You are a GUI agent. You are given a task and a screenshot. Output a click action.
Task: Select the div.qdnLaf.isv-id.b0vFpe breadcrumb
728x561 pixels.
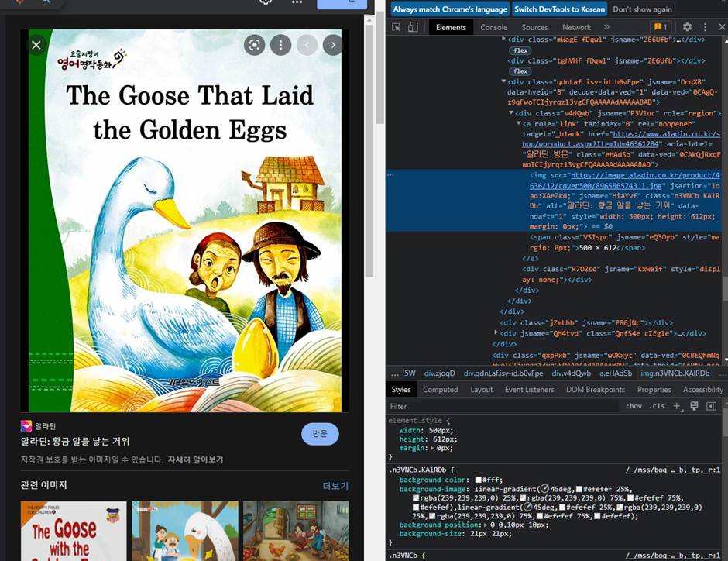point(503,373)
